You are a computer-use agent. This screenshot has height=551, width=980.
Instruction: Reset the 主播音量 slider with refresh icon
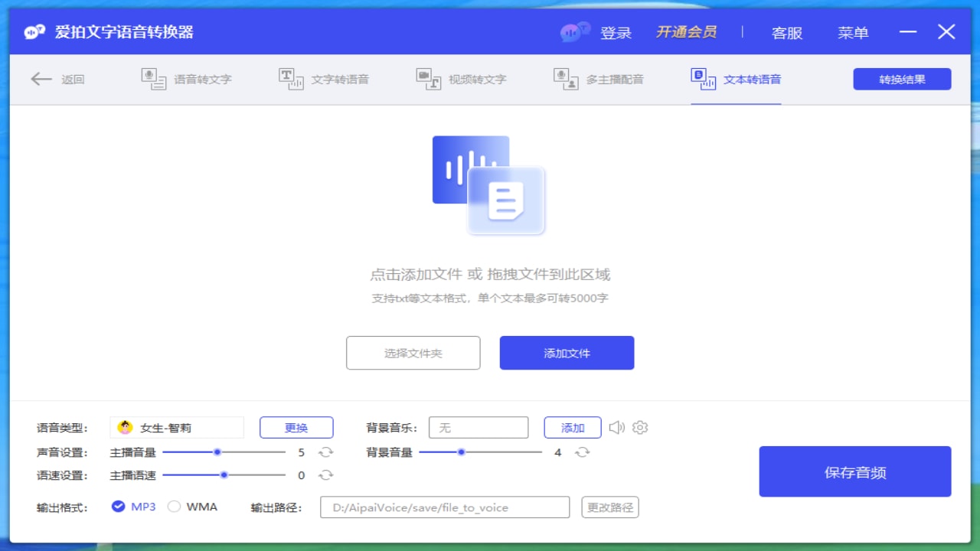tap(326, 452)
